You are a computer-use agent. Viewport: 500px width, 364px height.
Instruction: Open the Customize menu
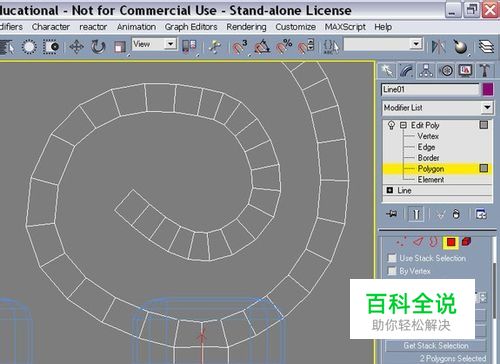[296, 27]
